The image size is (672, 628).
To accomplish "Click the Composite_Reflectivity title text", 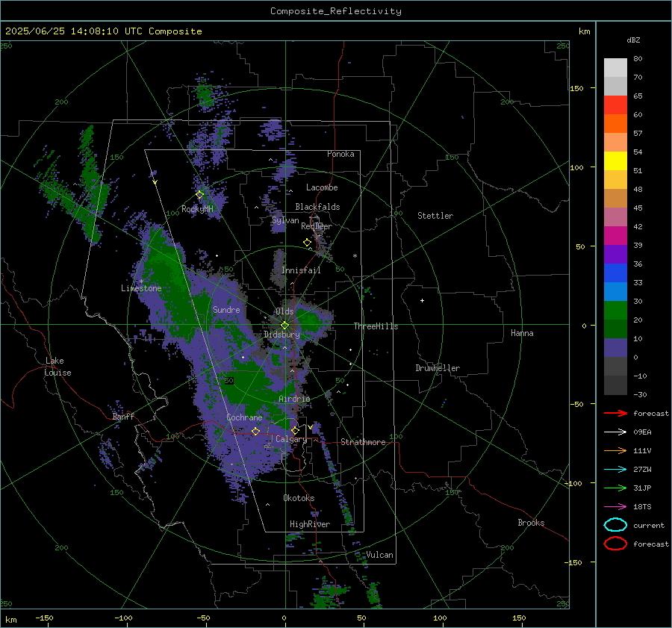I will coord(336,11).
